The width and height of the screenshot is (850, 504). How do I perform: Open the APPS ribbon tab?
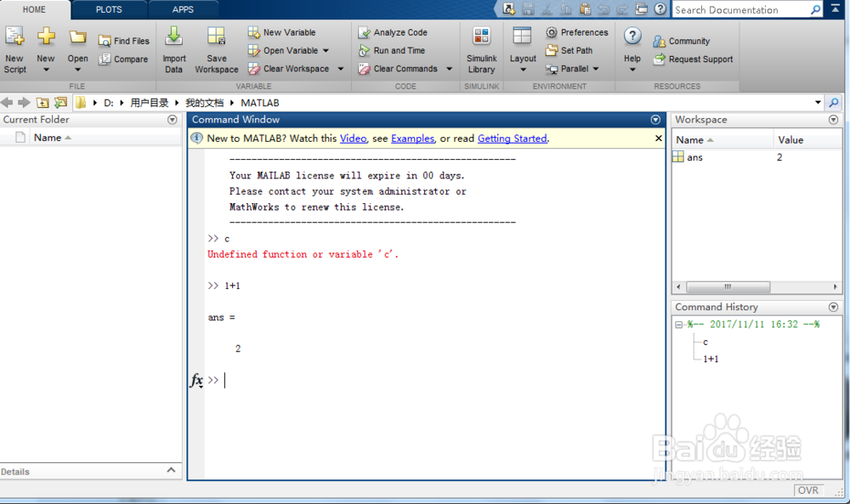point(183,9)
